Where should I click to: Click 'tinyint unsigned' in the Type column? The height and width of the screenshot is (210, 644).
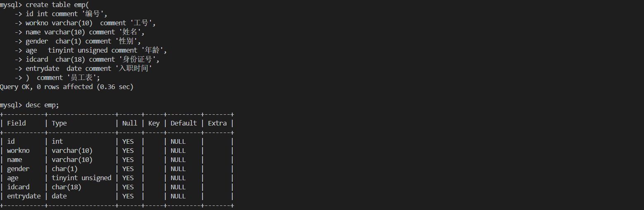(81, 178)
